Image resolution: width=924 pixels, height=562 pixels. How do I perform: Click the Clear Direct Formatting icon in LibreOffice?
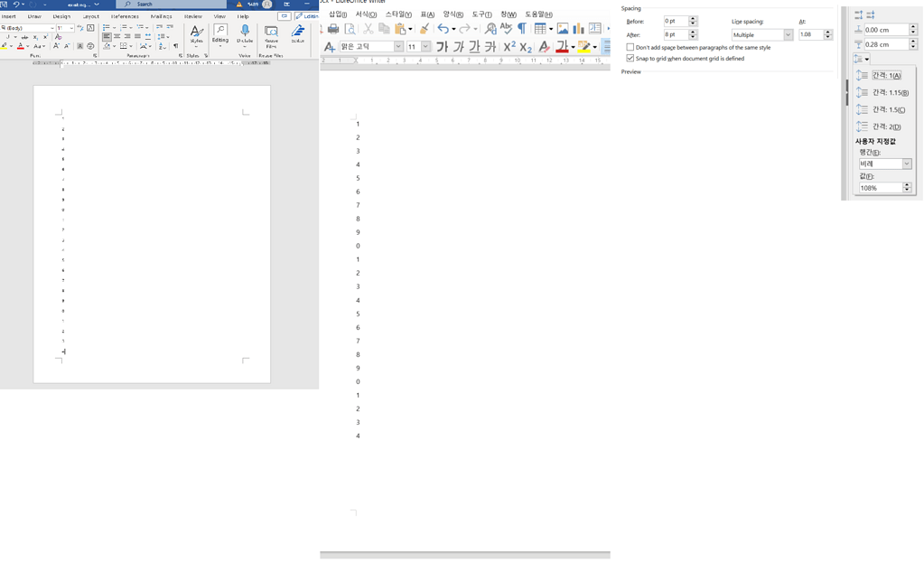tap(545, 47)
